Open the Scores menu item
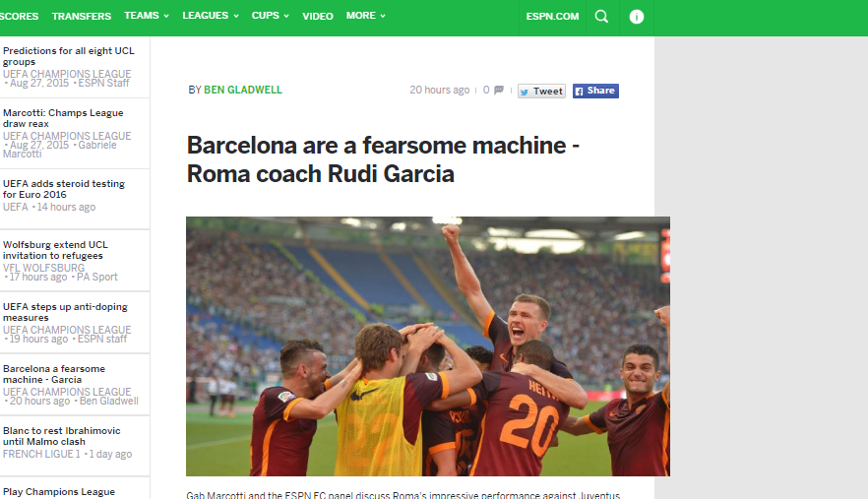Screen dimensions: 868x499 tap(19, 16)
